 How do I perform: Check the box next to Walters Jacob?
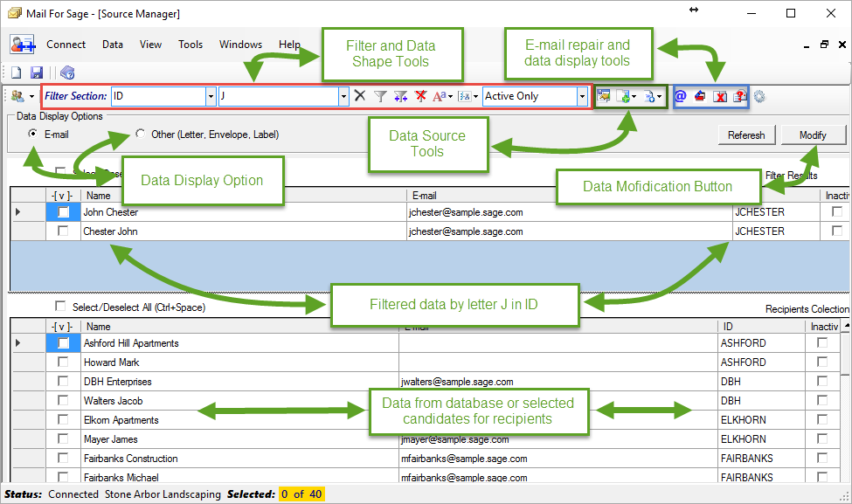point(63,400)
